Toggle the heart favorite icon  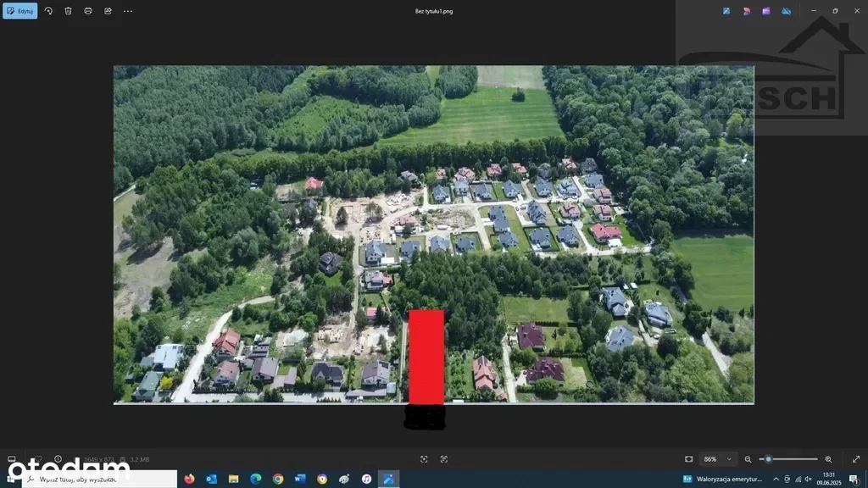37,459
